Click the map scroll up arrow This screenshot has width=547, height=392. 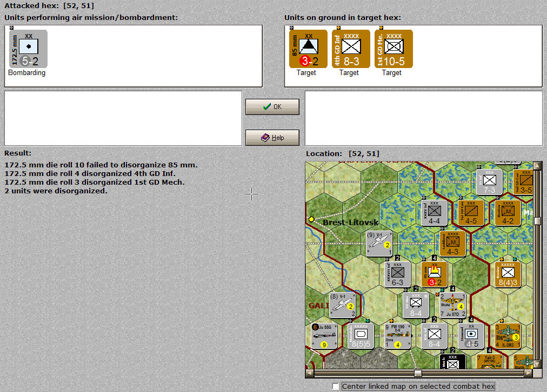(x=537, y=165)
